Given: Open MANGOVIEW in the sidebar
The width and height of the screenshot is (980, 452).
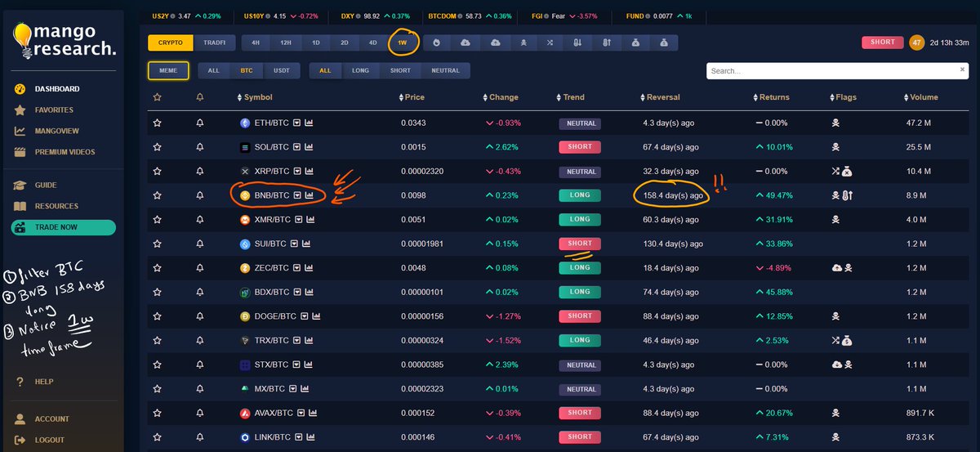Looking at the screenshot, I should [57, 131].
